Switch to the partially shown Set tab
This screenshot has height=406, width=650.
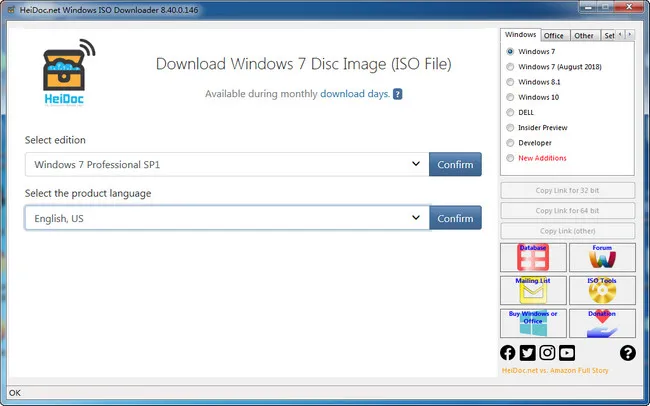(609, 36)
